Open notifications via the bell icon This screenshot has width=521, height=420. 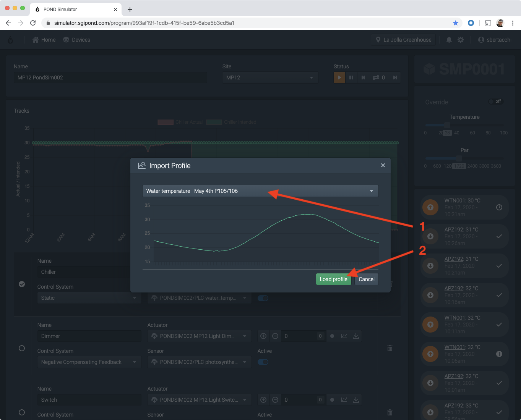tap(449, 39)
